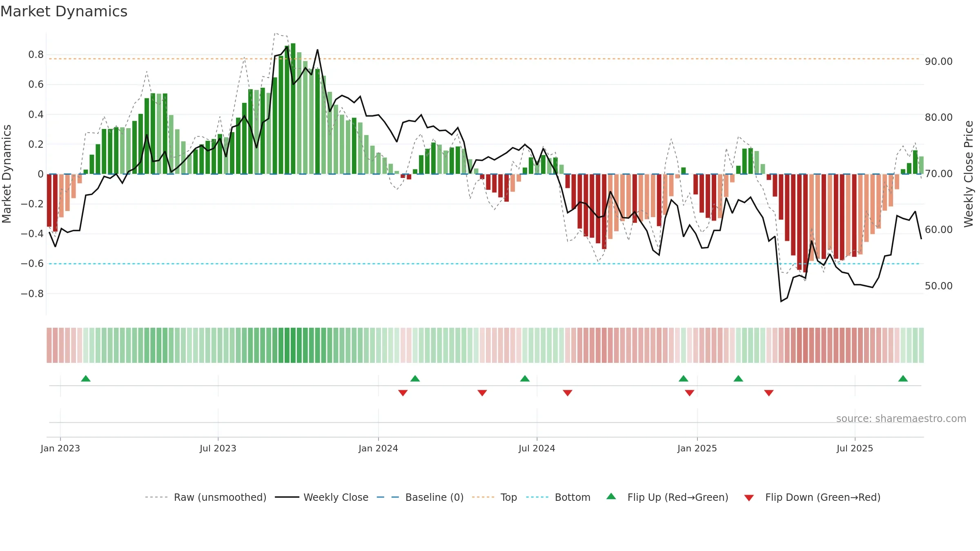
Task: Click the solid black line sample in the legend
Action: [287, 498]
